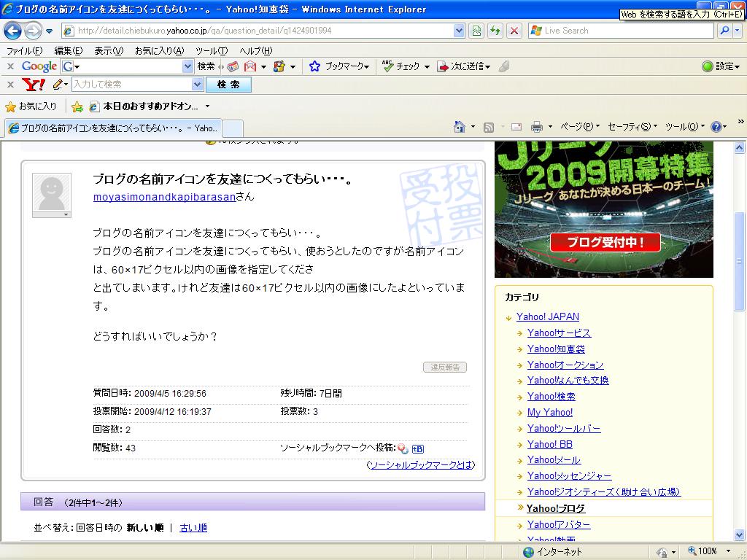Open the Google toolbar 設定 menu
The height and width of the screenshot is (560, 747).
pyautogui.click(x=721, y=66)
